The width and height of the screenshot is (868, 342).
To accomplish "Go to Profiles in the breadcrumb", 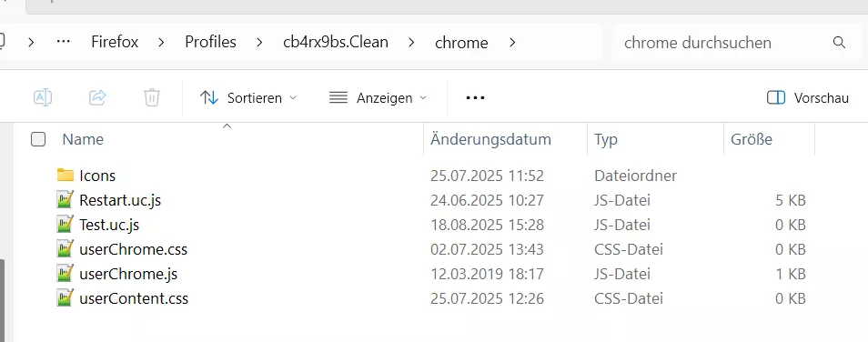I will (x=210, y=42).
